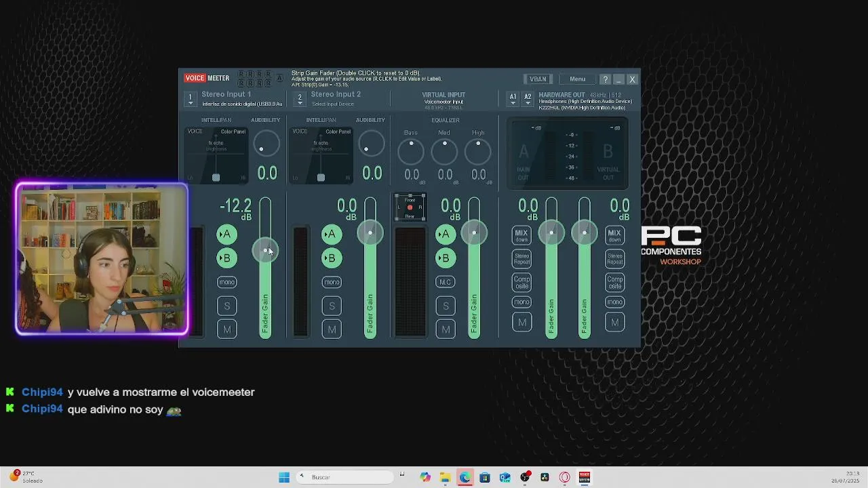Click Stereo Input 1 Audibility knob

pyautogui.click(x=266, y=144)
